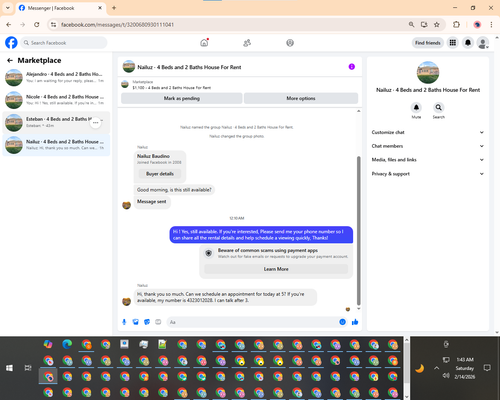
Task: Click the More options button
Action: point(301,98)
